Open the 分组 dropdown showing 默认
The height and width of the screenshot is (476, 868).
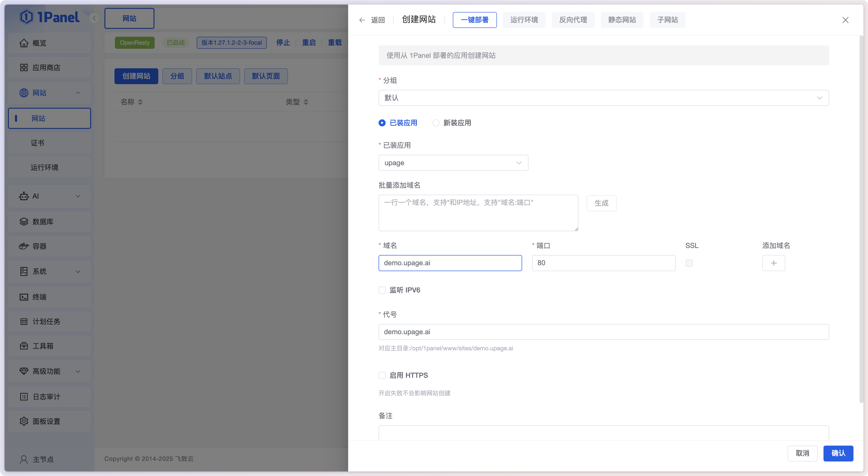pyautogui.click(x=603, y=98)
